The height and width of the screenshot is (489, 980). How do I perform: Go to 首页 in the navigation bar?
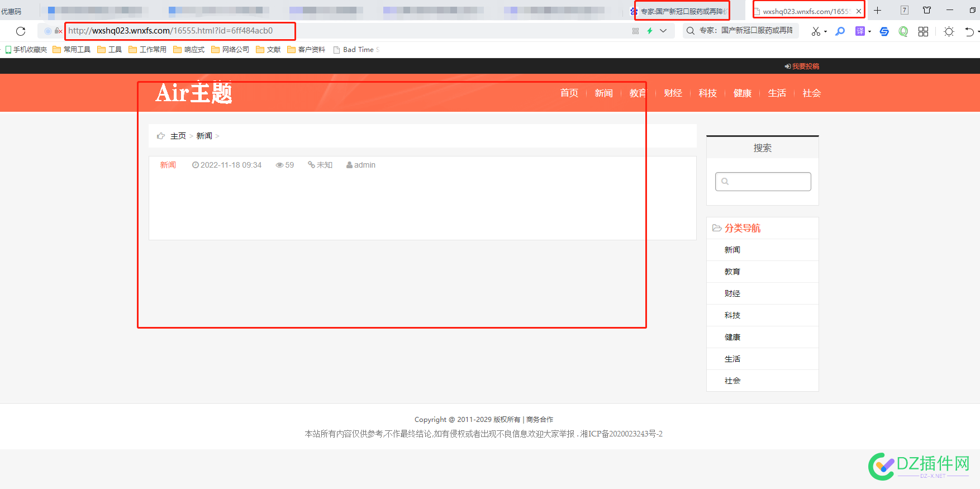[x=569, y=93]
